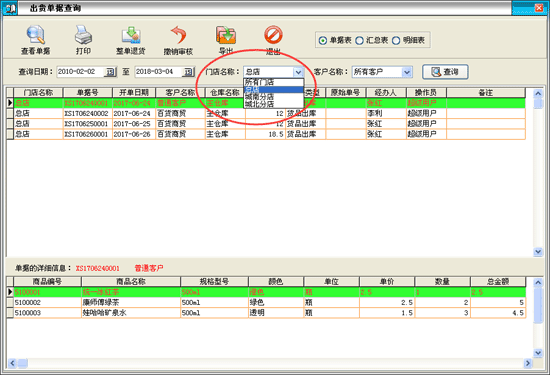Click the horizontal scrollbar thumb at bottom
Screen dimensions: 550x375
tap(23, 363)
